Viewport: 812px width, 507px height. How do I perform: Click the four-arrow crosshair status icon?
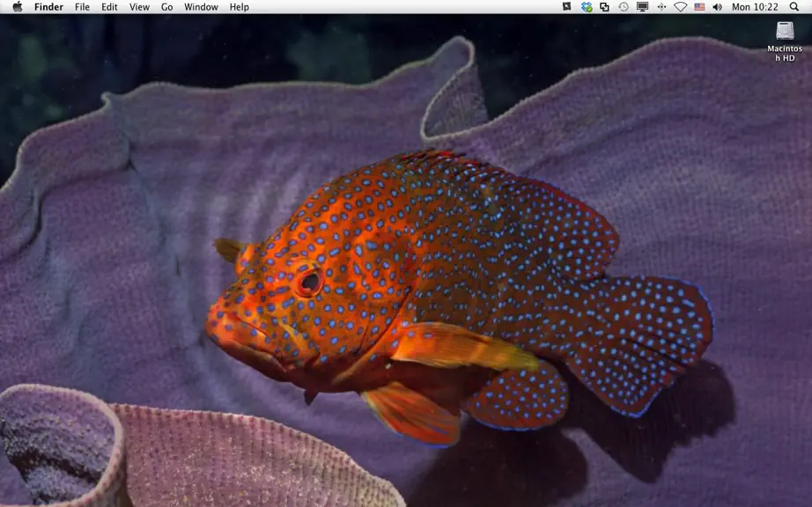coord(661,7)
